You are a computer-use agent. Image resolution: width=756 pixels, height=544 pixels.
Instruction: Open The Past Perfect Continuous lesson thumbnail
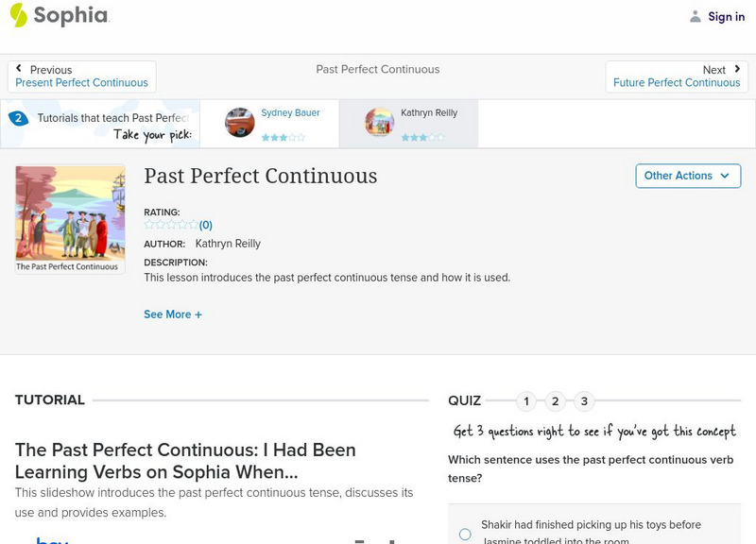(x=70, y=219)
